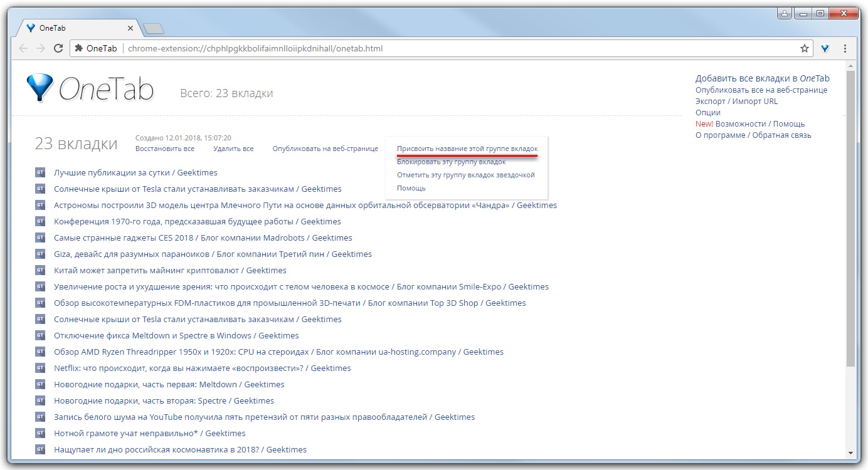Choose "Отметить эту группу вкладок звездочкой"

click(x=466, y=175)
